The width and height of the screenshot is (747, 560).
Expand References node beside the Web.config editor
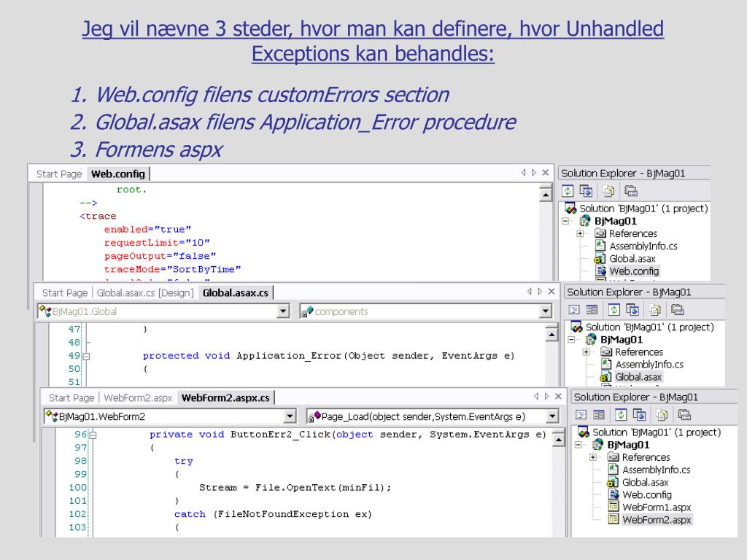[x=580, y=233]
